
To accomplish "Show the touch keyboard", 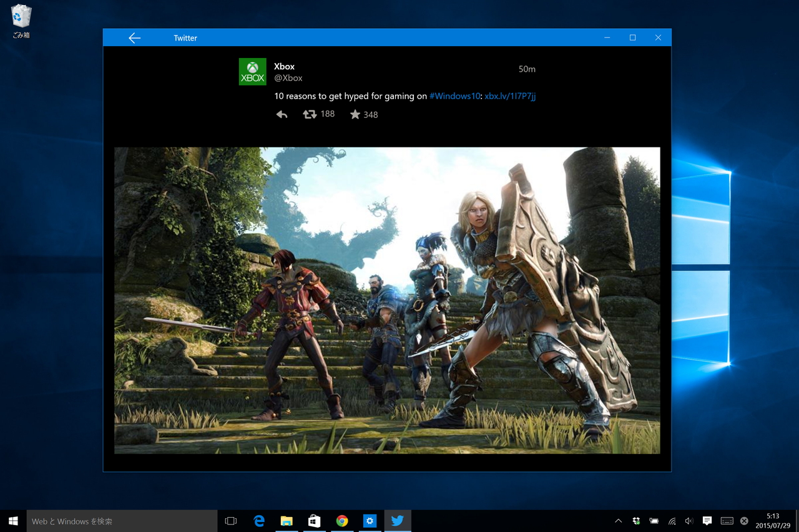I will pyautogui.click(x=727, y=521).
